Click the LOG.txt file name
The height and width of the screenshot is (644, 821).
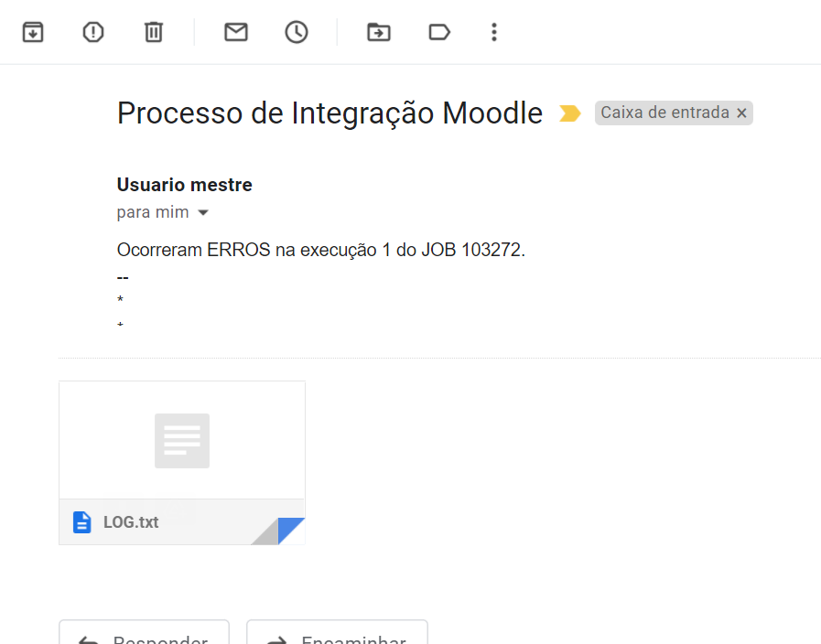(x=131, y=522)
